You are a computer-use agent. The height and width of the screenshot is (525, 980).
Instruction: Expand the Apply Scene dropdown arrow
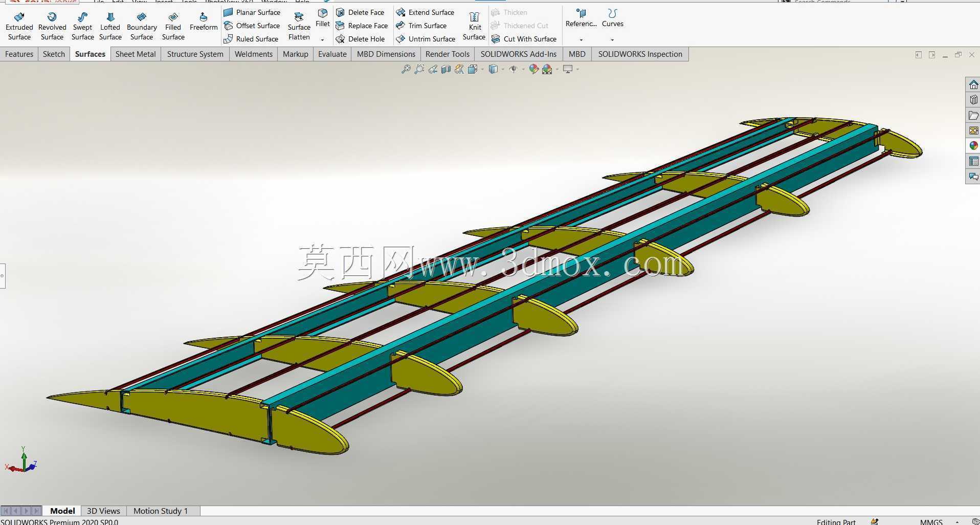[x=557, y=69]
